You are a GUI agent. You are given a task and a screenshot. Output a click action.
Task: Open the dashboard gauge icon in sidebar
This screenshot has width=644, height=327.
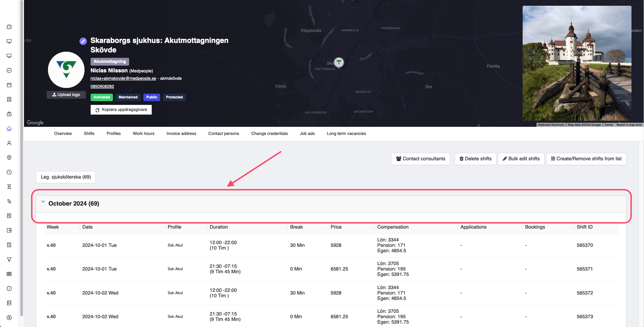pyautogui.click(x=9, y=27)
